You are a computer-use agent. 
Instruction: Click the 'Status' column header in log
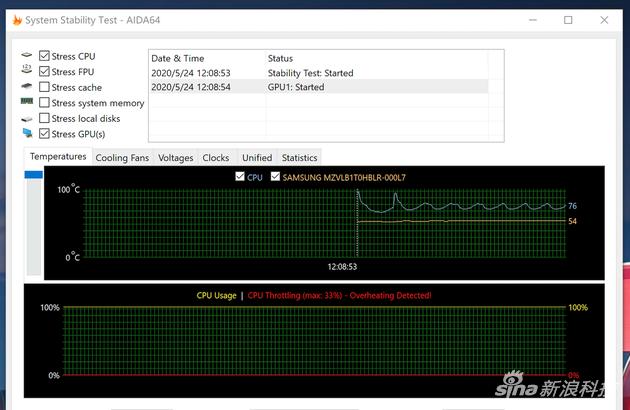coord(280,58)
